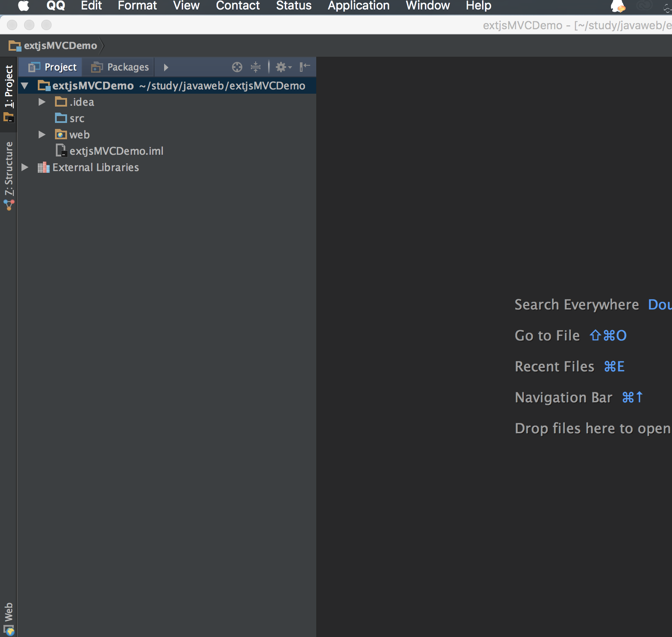The image size is (672, 637).
Task: Show more view tabs with right arrow
Action: tap(166, 67)
